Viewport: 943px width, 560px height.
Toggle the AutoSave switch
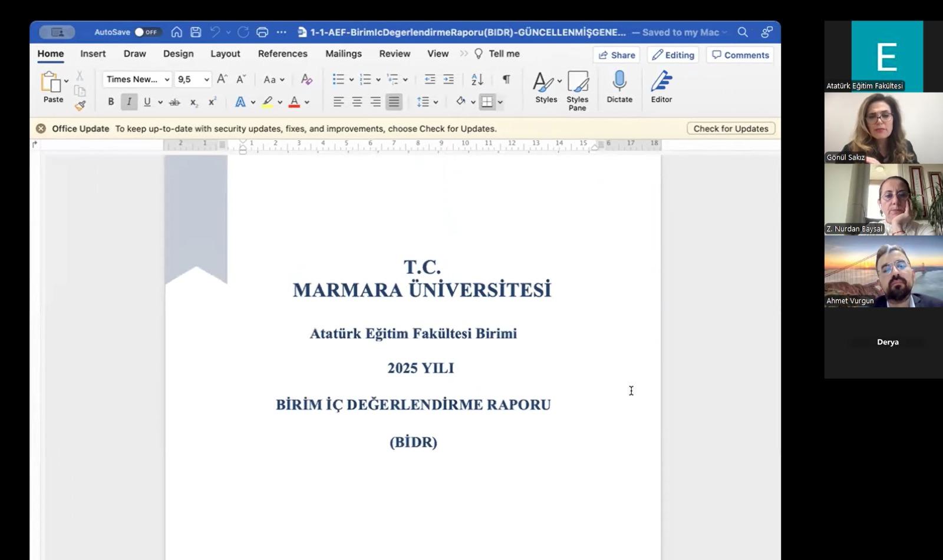coord(146,32)
